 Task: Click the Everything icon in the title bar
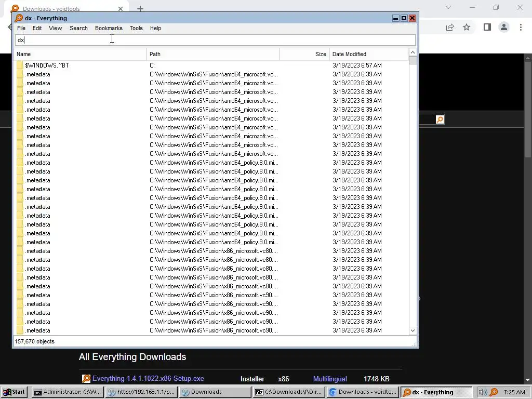[x=19, y=18]
